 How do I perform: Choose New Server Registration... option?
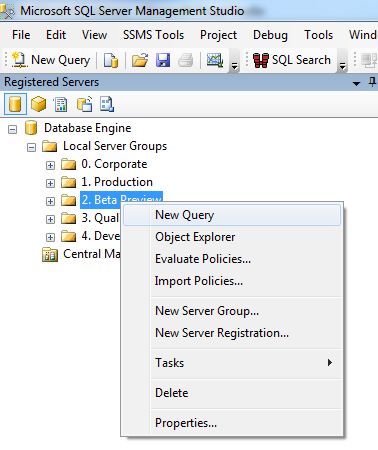pyautogui.click(x=232, y=333)
